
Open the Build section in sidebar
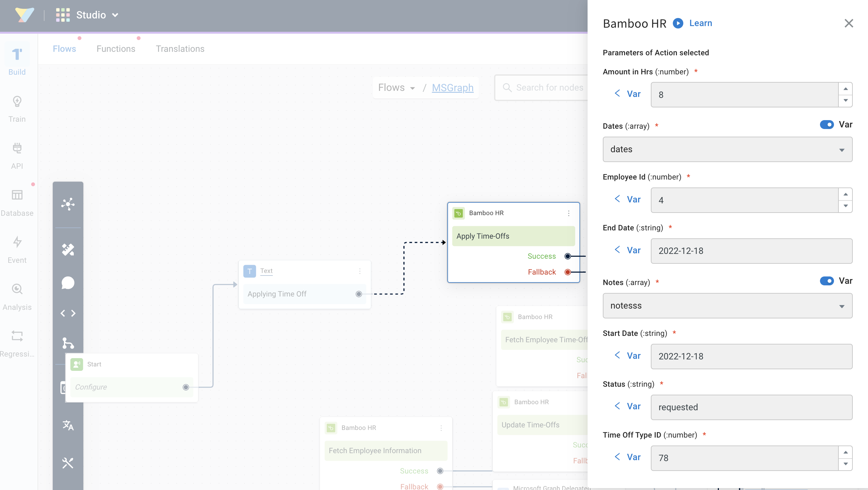coord(17,61)
